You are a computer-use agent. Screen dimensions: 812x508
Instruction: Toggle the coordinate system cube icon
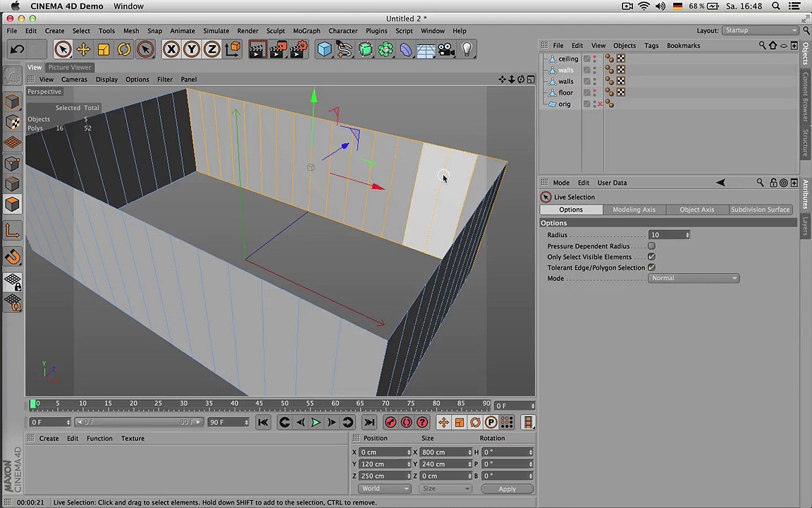coord(233,49)
